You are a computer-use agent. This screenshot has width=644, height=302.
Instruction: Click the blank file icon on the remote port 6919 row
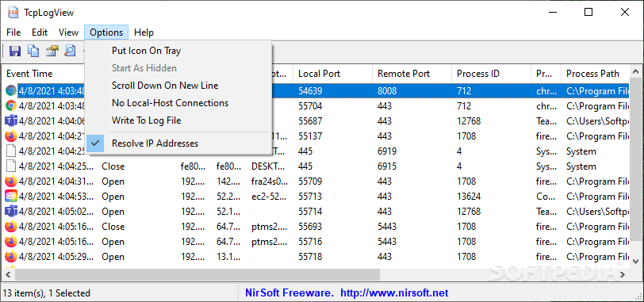pyautogui.click(x=11, y=151)
